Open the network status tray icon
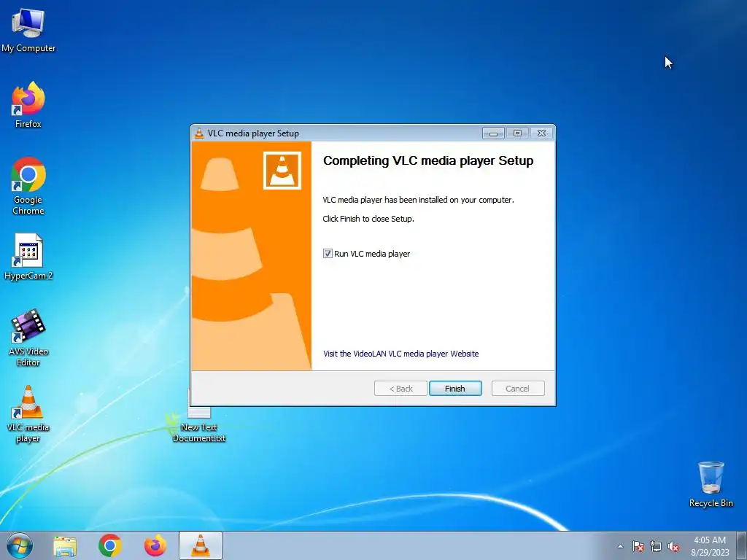Screen dimensions: 747x560 coord(656,546)
